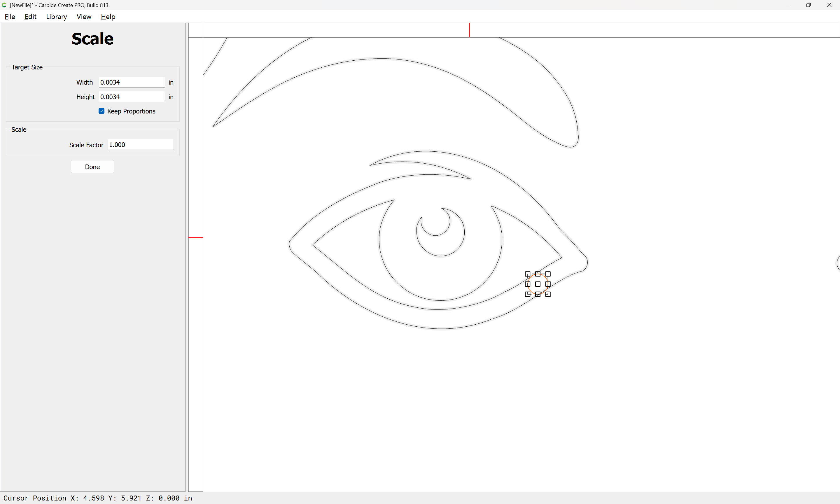The width and height of the screenshot is (840, 504).
Task: Click the Carbide Create app icon in title bar
Action: (x=4, y=5)
